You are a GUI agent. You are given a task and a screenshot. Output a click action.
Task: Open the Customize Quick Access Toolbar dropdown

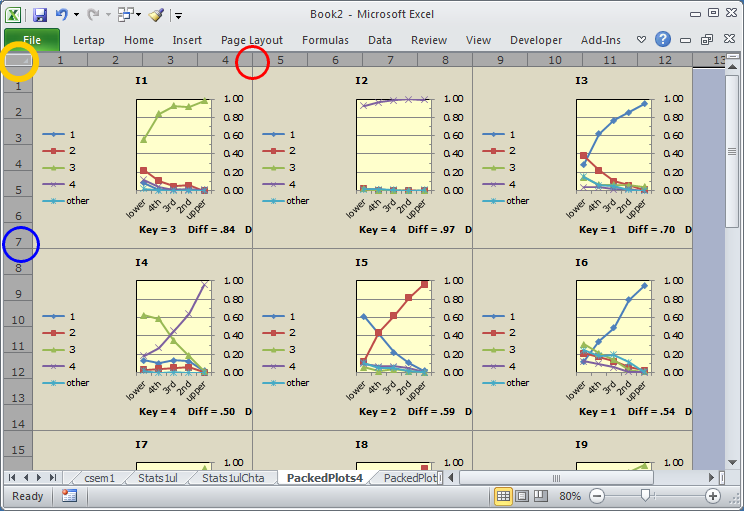click(178, 16)
